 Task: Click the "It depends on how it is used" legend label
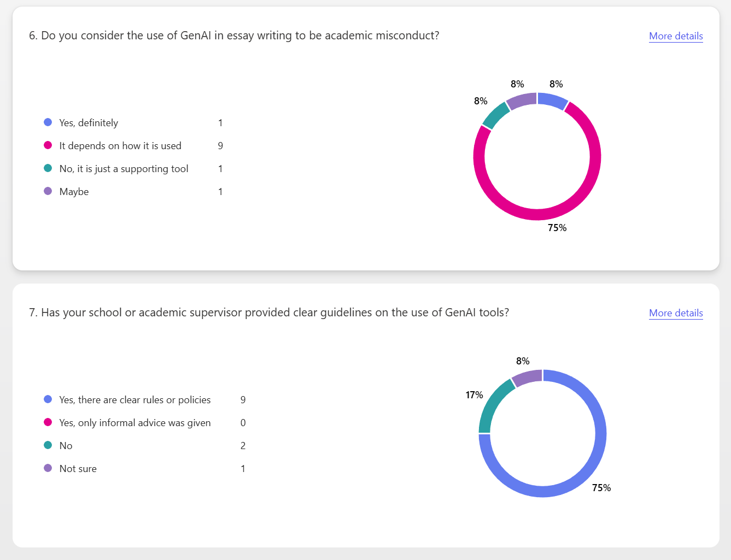click(120, 146)
